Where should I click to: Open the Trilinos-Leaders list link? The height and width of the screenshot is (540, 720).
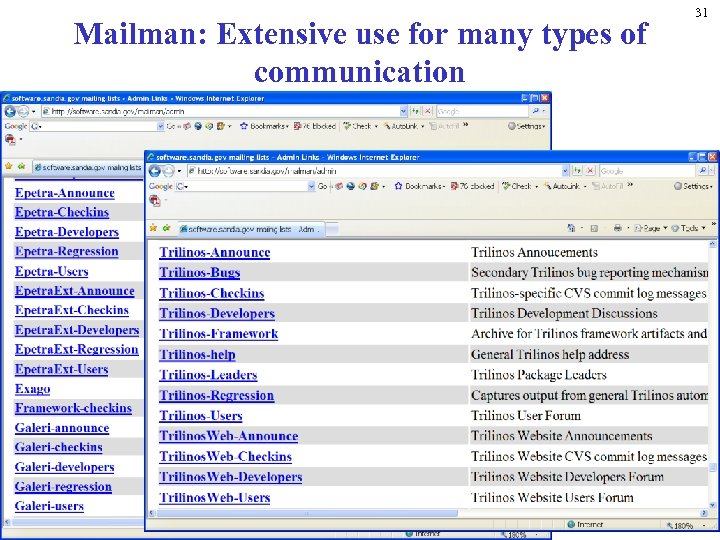208,375
